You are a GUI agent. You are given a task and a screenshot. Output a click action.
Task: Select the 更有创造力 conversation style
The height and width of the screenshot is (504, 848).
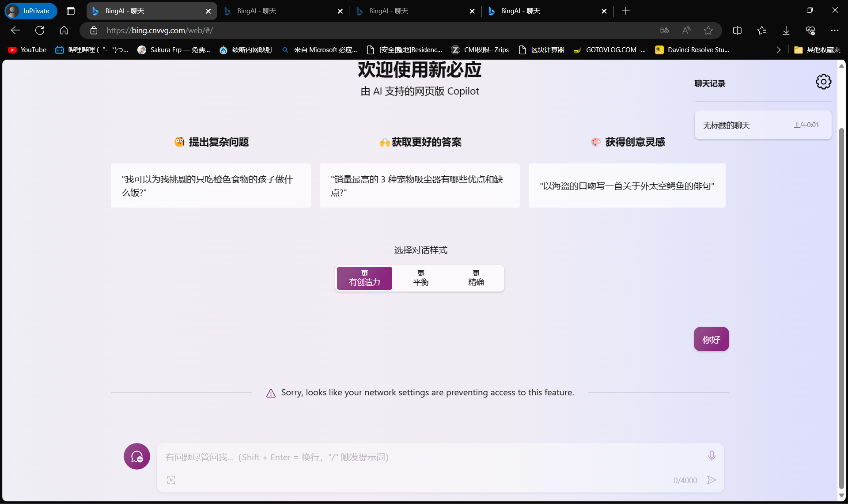[x=364, y=278]
